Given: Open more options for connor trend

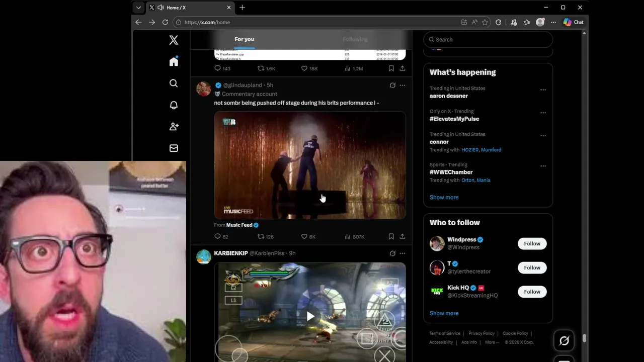Looking at the screenshot, I should (543, 136).
